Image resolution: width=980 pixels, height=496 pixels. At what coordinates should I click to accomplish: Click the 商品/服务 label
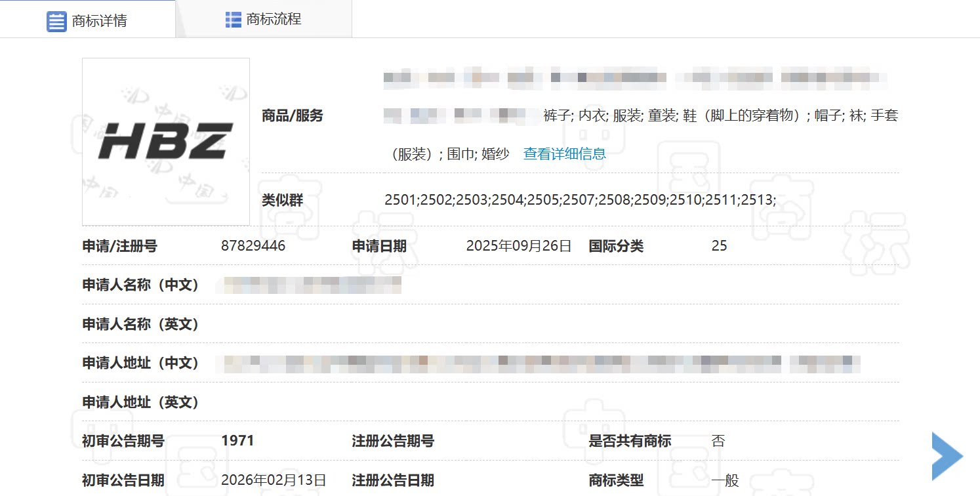coord(293,116)
